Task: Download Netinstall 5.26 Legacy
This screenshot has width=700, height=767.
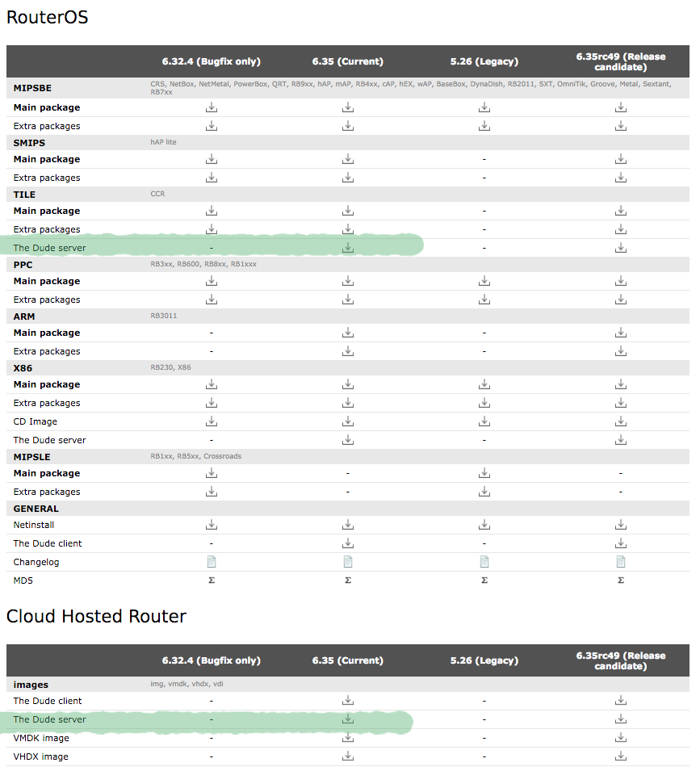Action: (484, 526)
